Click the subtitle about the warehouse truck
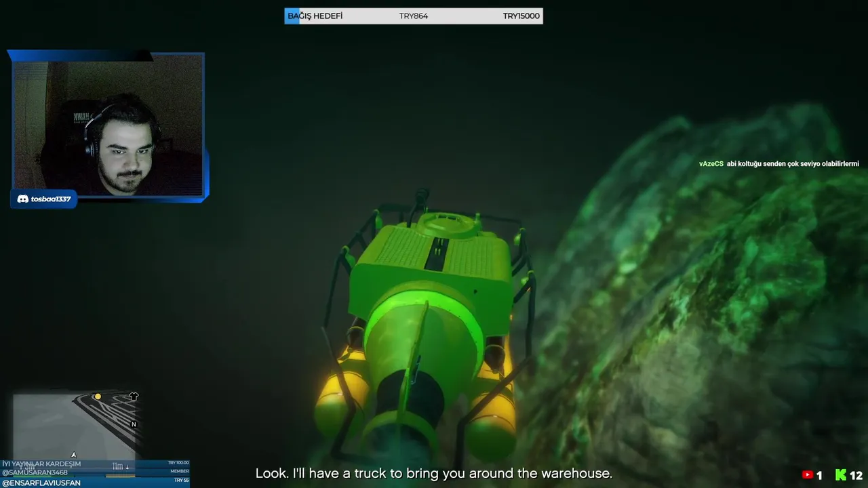Screen dimensions: 868x488 pyautogui.click(x=434, y=474)
